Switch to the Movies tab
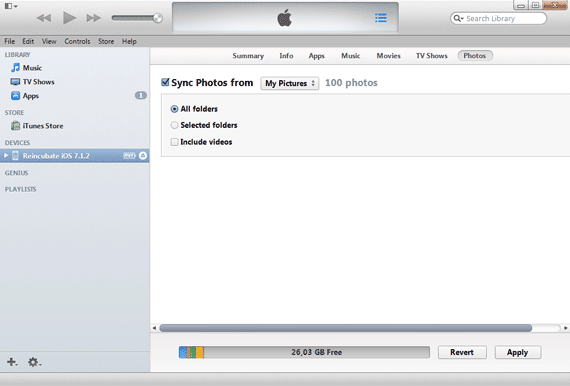This screenshot has width=570, height=386. (388, 56)
